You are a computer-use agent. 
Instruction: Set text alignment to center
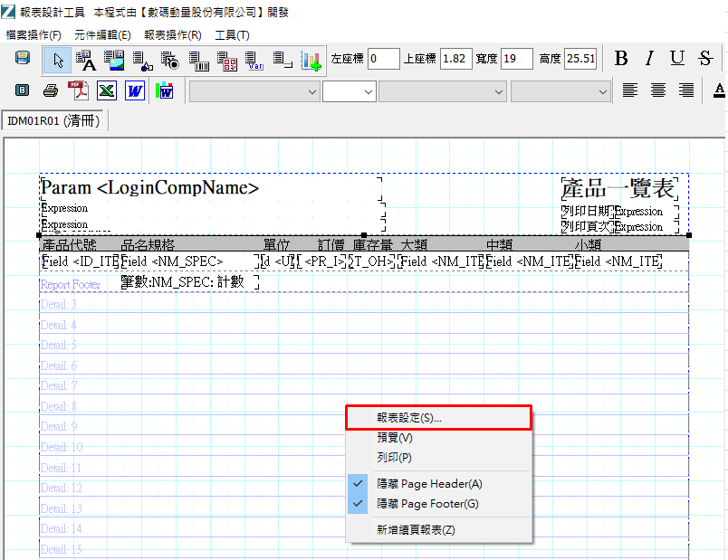pyautogui.click(x=658, y=90)
